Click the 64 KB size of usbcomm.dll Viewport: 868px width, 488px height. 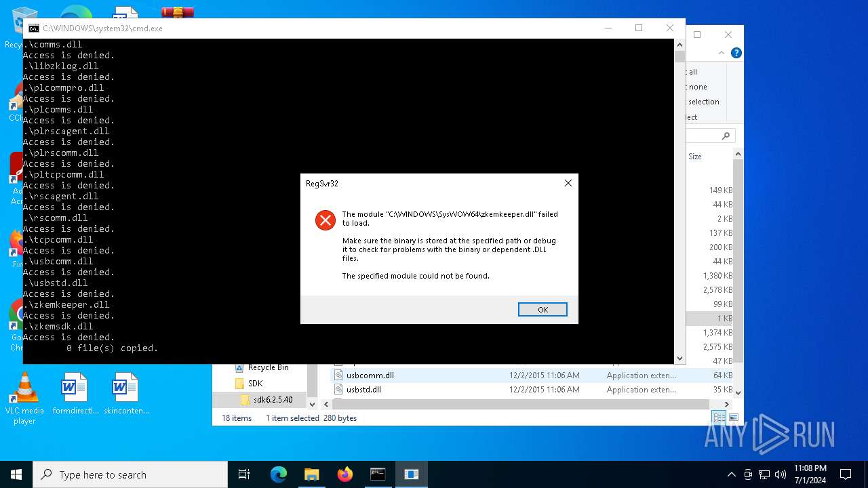pyautogui.click(x=723, y=375)
